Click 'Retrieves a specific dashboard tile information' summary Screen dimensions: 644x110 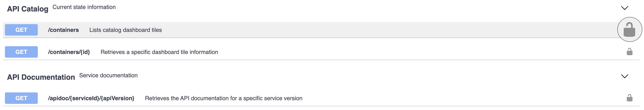159,52
